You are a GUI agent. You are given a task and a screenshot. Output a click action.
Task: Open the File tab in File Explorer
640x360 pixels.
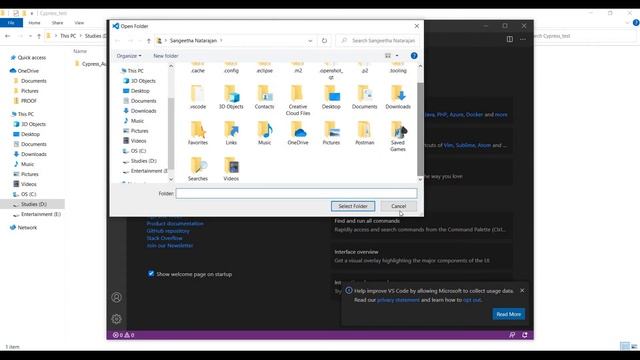(x=11, y=23)
